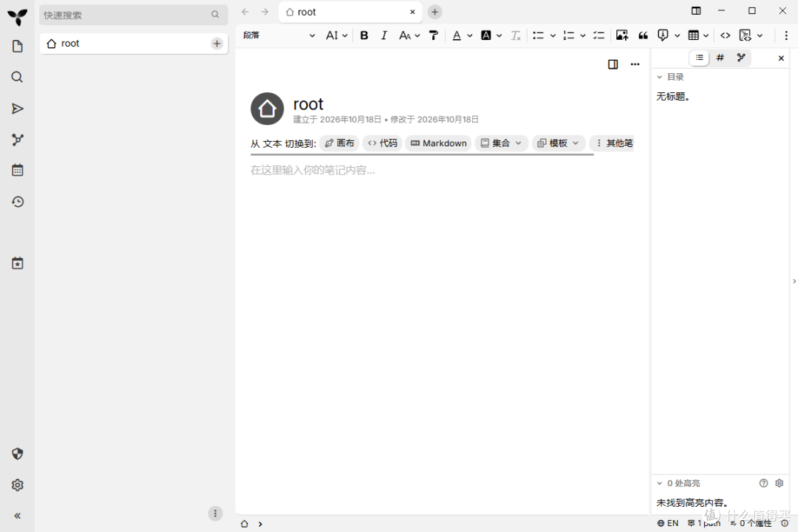The width and height of the screenshot is (798, 532).
Task: Click the format painter icon
Action: pos(434,35)
